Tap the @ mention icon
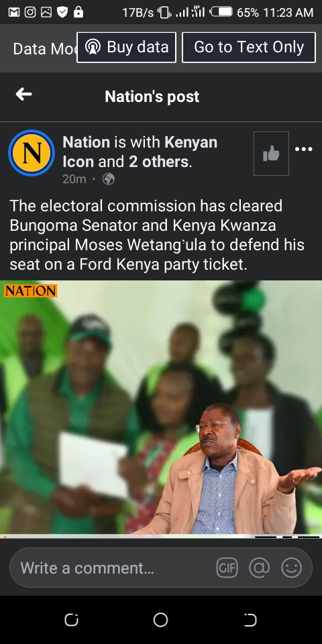 point(259,568)
